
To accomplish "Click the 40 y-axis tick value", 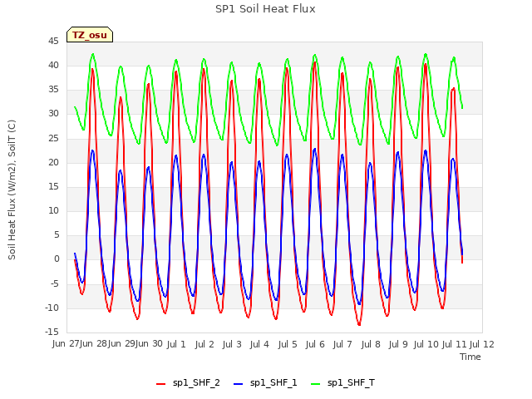I will pos(53,65).
